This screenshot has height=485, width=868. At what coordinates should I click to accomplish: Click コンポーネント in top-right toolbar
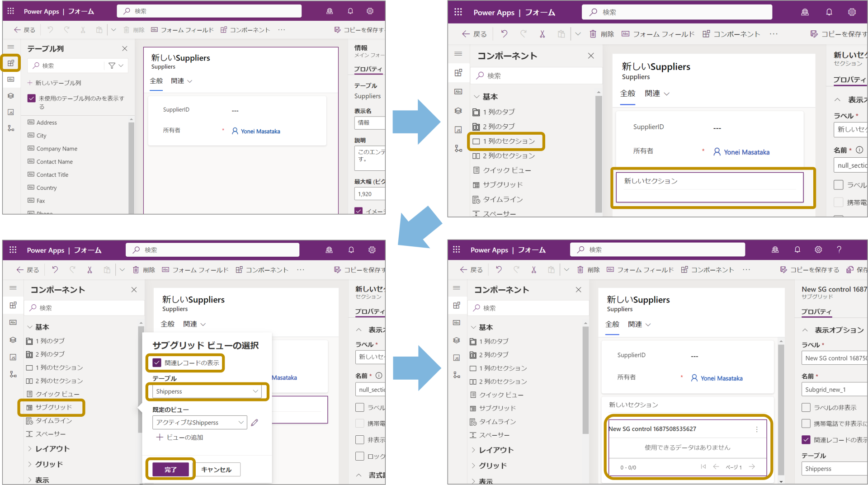coord(731,34)
